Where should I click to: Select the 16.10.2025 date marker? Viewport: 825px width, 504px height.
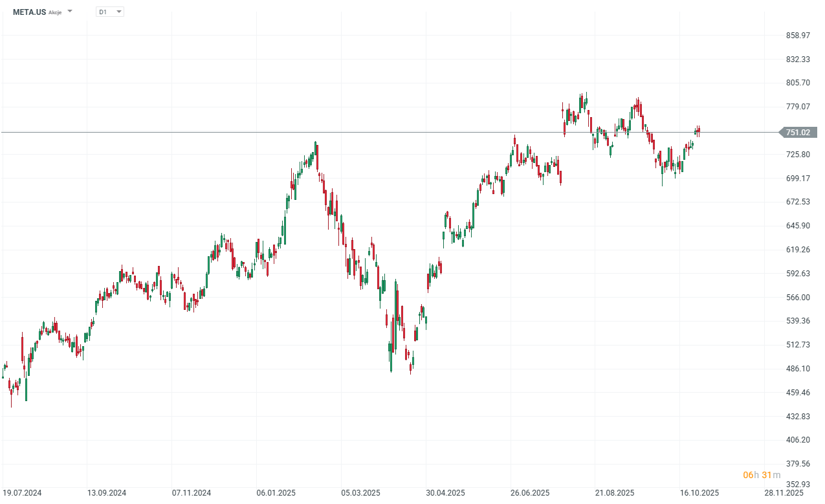pyautogui.click(x=699, y=493)
